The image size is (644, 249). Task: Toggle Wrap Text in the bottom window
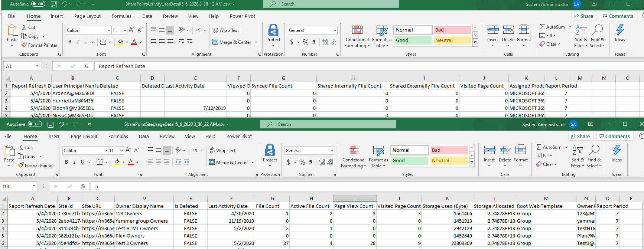(x=222, y=151)
